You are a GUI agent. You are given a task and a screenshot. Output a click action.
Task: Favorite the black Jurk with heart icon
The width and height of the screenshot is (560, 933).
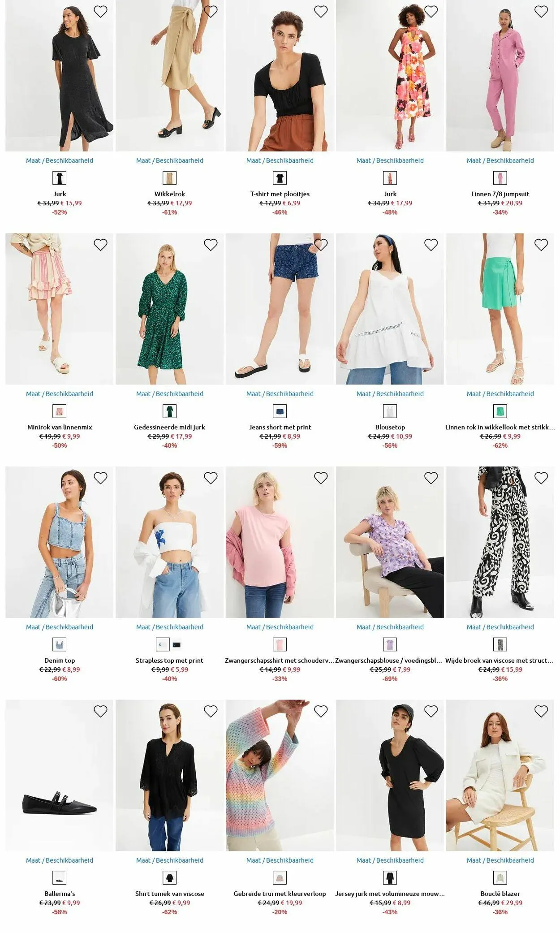tap(100, 12)
